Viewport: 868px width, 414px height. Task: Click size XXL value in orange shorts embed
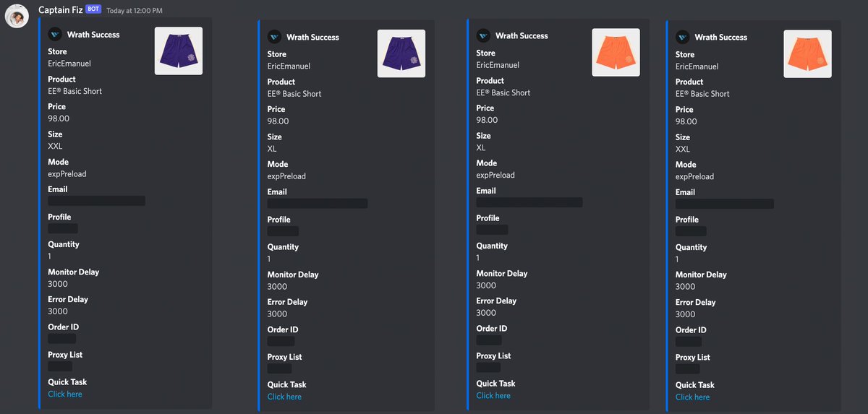[x=683, y=149]
